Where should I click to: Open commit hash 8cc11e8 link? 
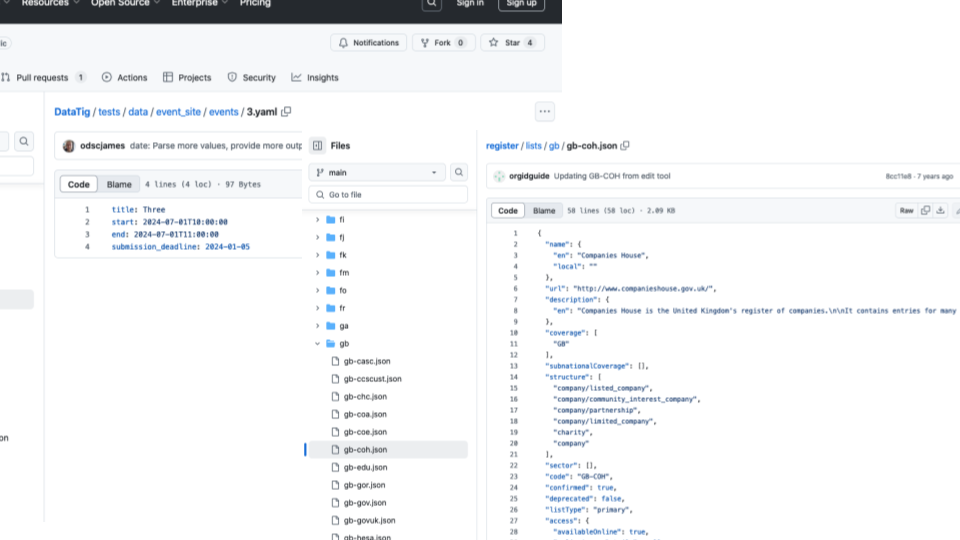[x=898, y=176]
